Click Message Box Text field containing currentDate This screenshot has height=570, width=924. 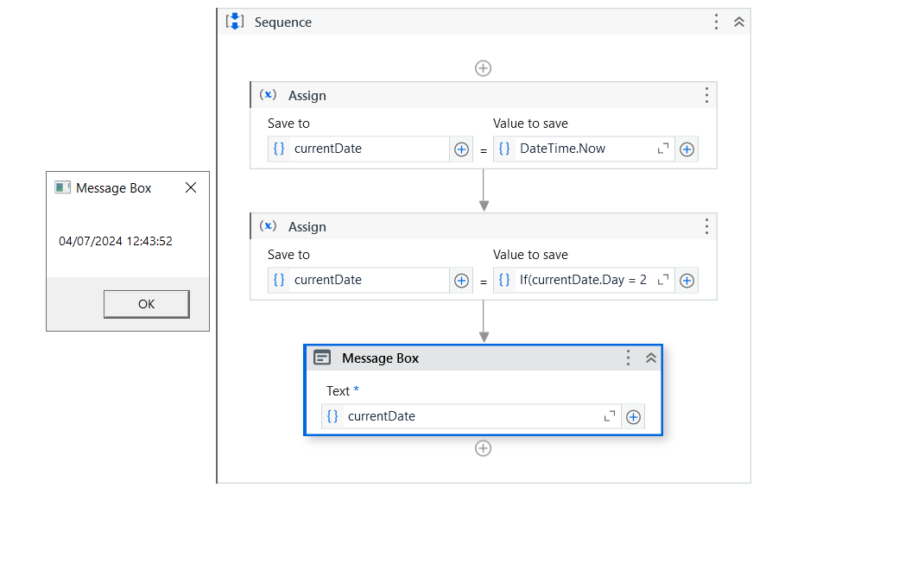pos(466,416)
